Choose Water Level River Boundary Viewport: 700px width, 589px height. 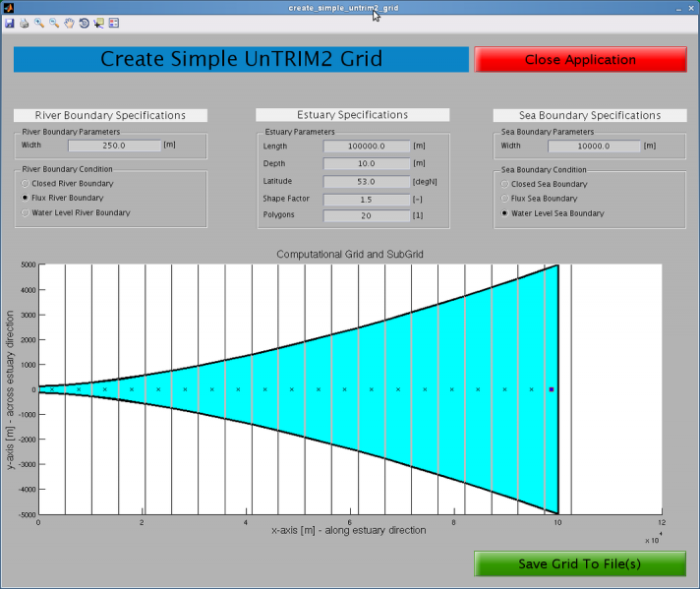click(x=26, y=212)
